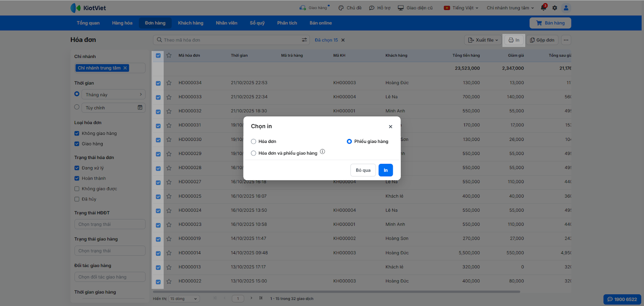Expand the Xuất file dropdown
Viewport: 644px width, 306px height.
pyautogui.click(x=483, y=40)
